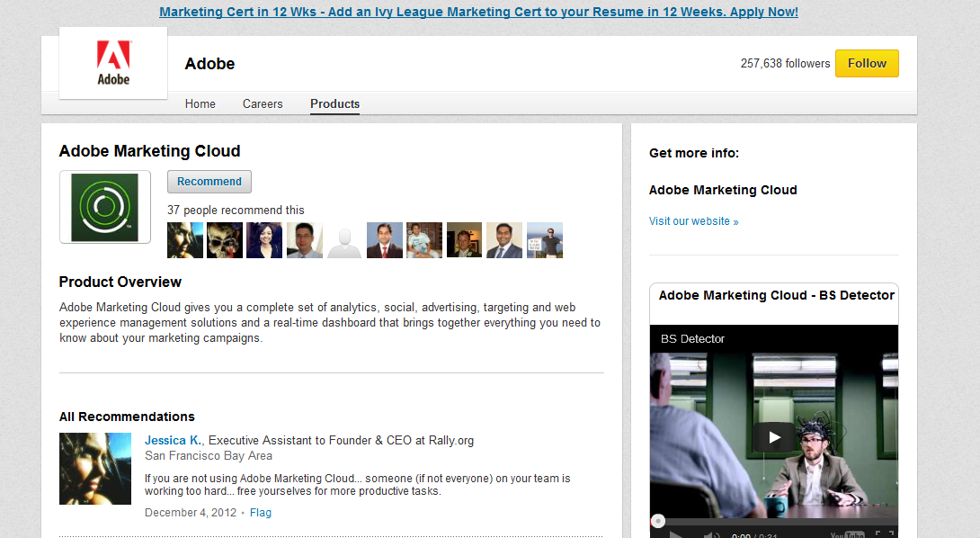This screenshot has height=538, width=980.
Task: Click the Adobe company name heading
Action: pos(210,64)
